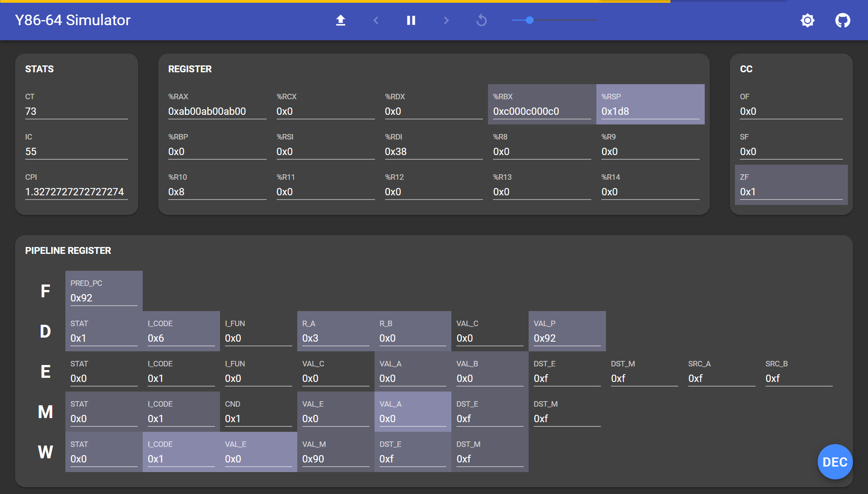Select Execute stage I_FUN value
Image resolution: width=868 pixels, height=494 pixels.
(258, 379)
